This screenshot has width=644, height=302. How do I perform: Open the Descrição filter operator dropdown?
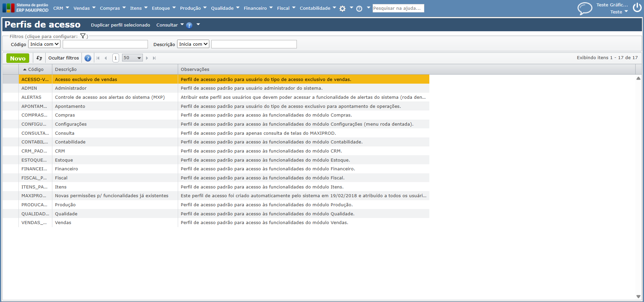193,44
